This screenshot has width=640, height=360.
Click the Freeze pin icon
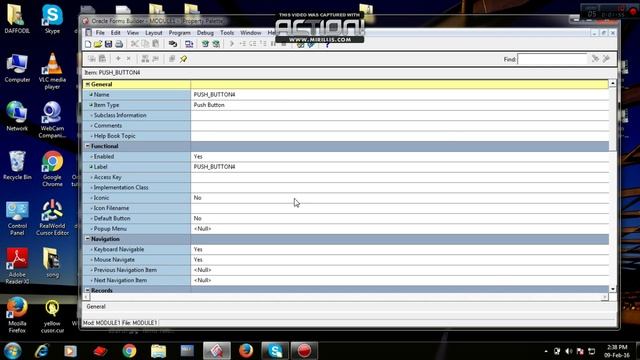(183, 59)
